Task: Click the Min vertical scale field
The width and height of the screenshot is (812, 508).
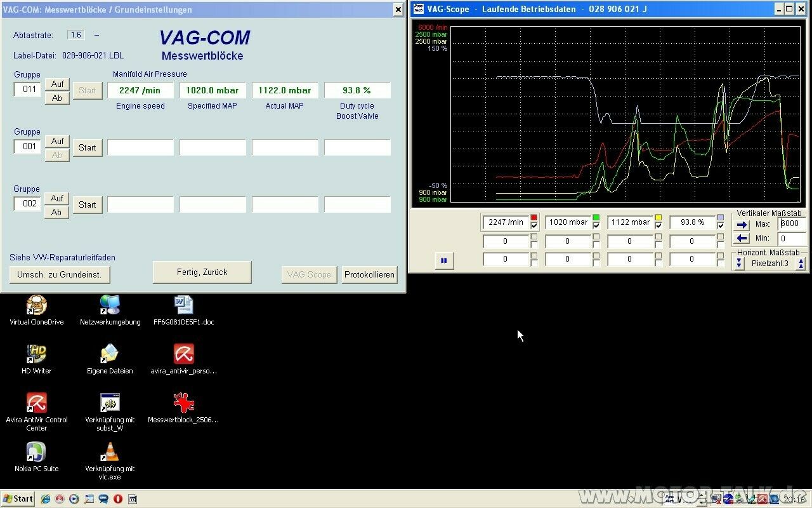Action: click(x=792, y=239)
